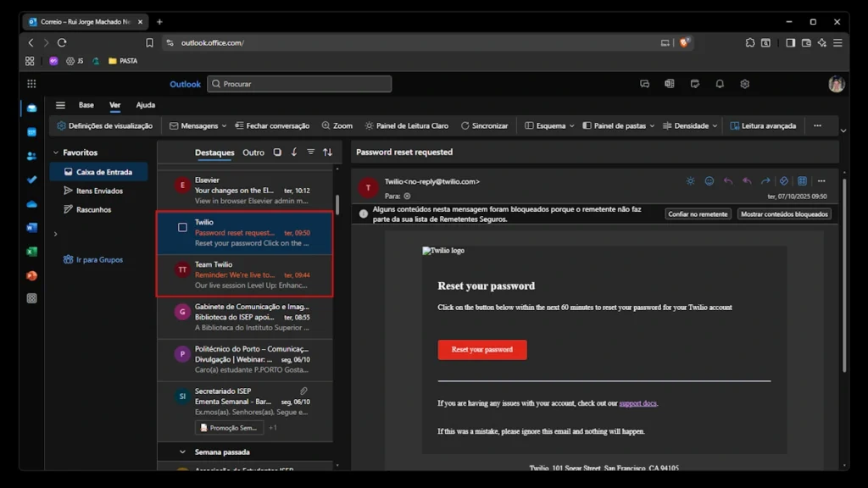The image size is (868, 488).
Task: Toggle the Painel de Leitura Claro option
Action: click(x=406, y=125)
